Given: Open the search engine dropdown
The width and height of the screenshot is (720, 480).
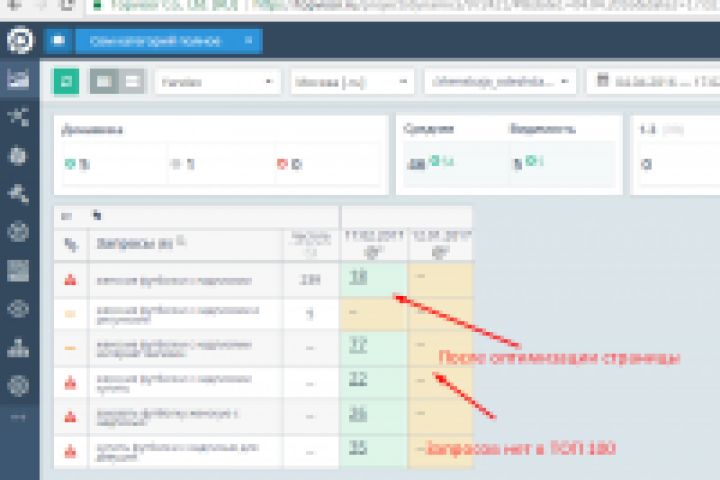Looking at the screenshot, I should [x=218, y=82].
